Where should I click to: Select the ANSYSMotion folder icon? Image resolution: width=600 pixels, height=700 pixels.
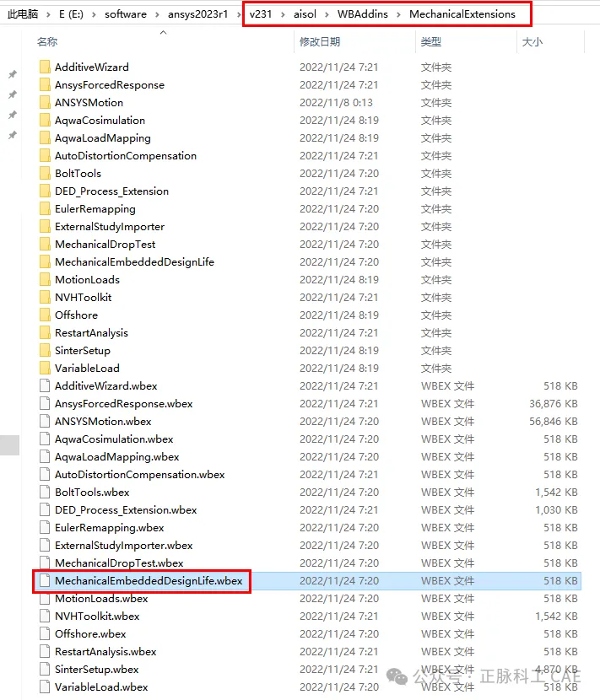45,103
